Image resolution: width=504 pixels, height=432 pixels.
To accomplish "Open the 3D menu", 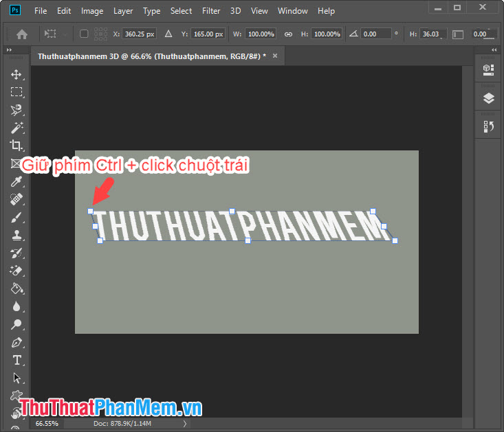I will [x=236, y=11].
